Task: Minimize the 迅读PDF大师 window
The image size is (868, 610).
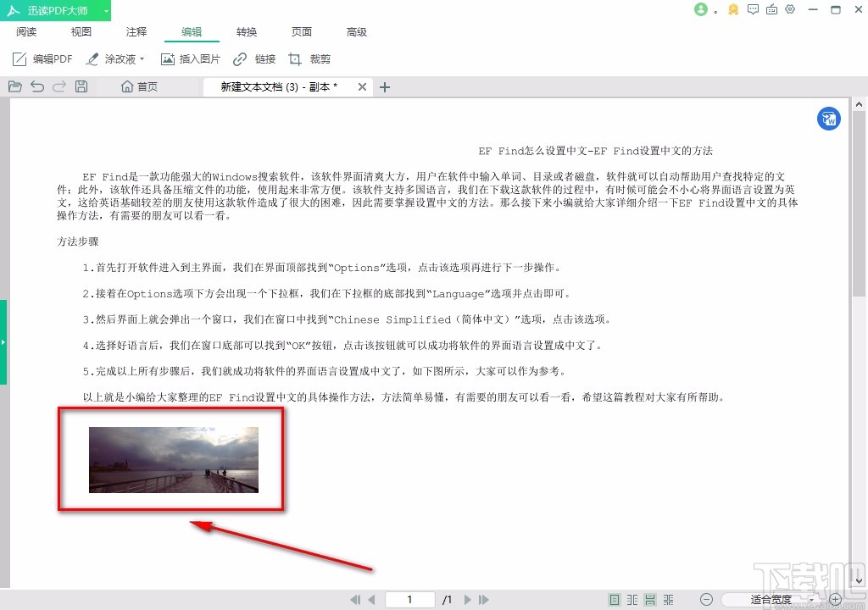Action: [813, 9]
